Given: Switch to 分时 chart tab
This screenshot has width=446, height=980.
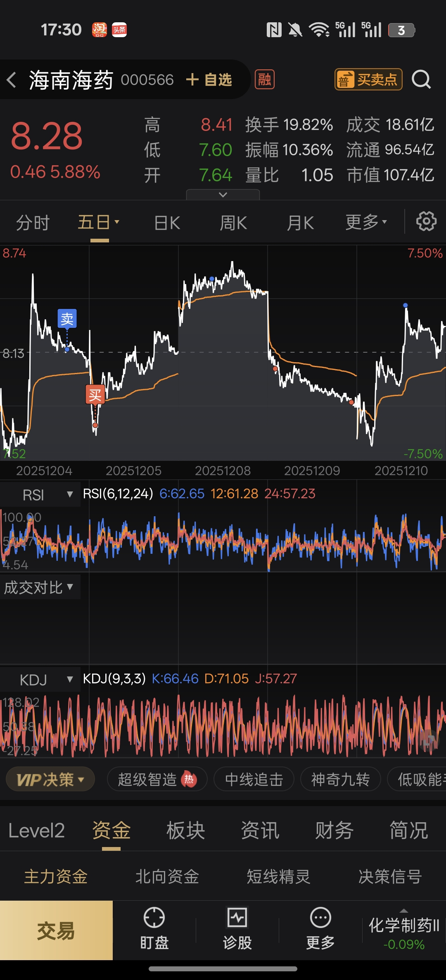Looking at the screenshot, I should tap(33, 223).
